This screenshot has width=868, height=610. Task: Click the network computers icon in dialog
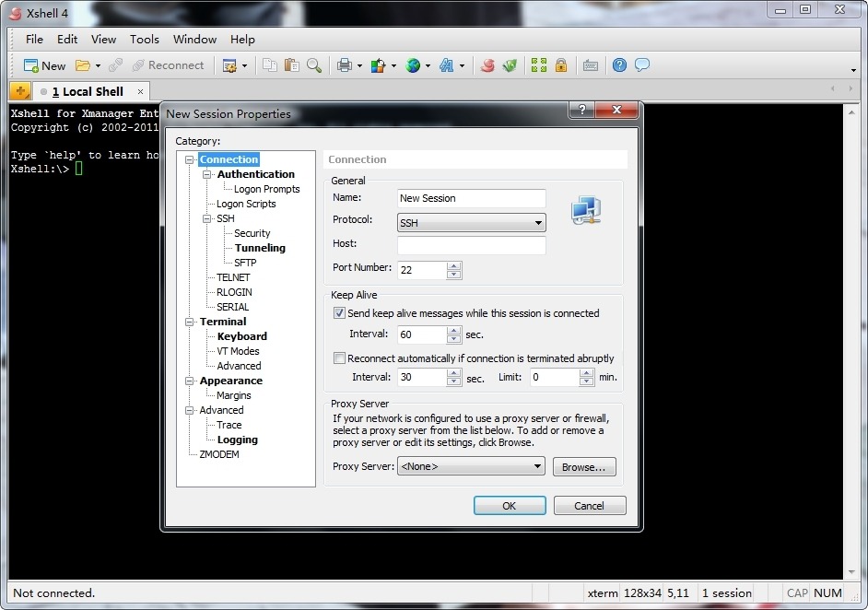pos(586,210)
